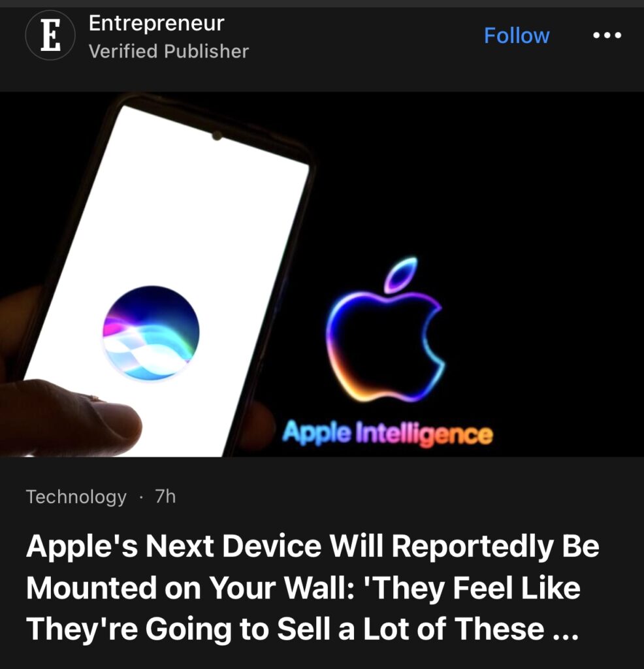Open the three-dot more options menu
Image resolution: width=644 pixels, height=669 pixels.
point(607,35)
